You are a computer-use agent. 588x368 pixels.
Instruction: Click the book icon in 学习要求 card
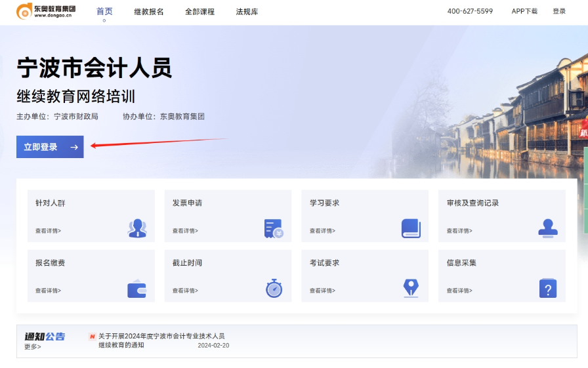pos(411,228)
